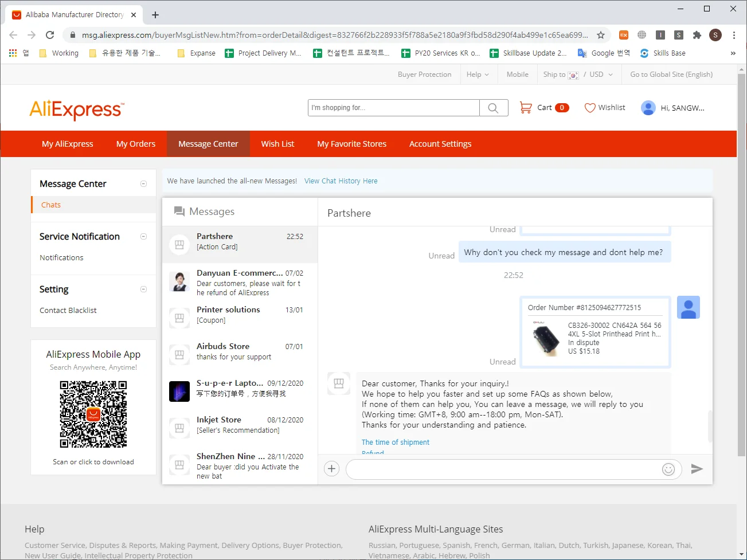Click the QR code to download app

(93, 414)
